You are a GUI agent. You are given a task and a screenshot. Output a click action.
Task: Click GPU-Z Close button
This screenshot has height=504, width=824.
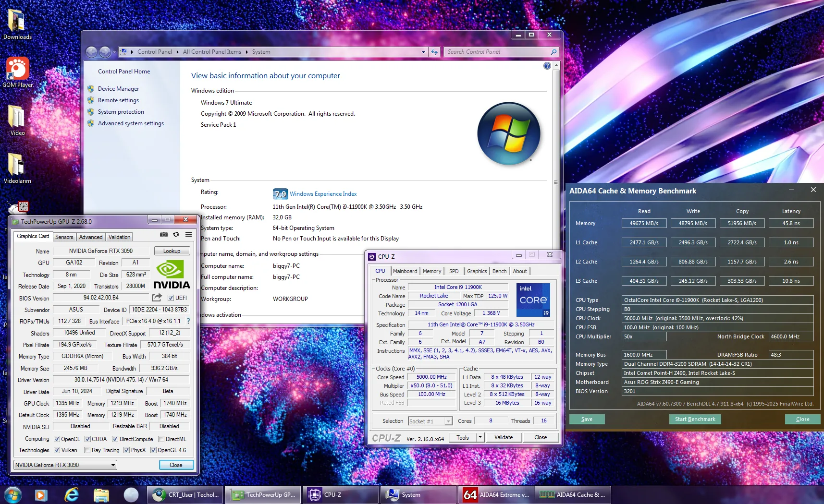pos(176,465)
